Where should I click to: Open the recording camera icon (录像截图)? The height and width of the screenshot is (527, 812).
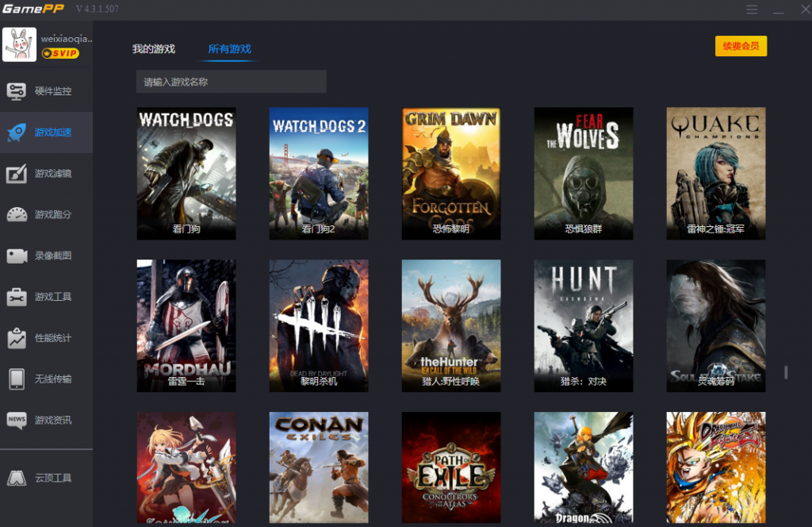pyautogui.click(x=17, y=256)
